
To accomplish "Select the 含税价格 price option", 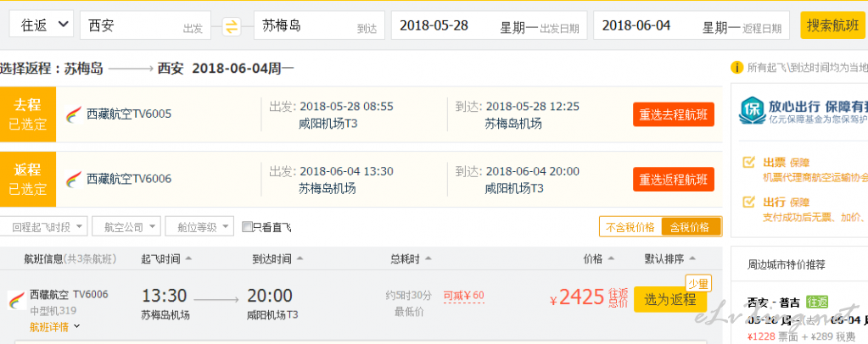I will point(692,227).
